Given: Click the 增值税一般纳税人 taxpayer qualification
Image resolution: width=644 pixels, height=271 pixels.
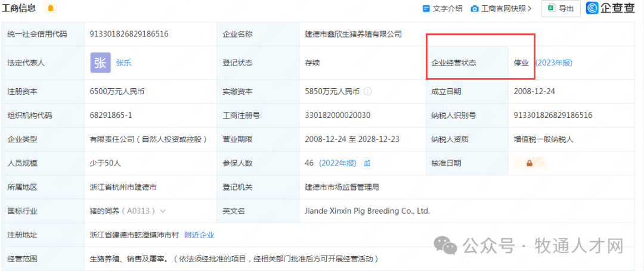Looking at the screenshot, I should coord(543,139).
